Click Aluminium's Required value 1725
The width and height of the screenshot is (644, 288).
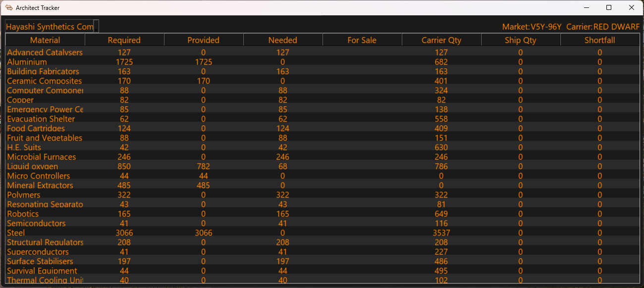tap(124, 62)
